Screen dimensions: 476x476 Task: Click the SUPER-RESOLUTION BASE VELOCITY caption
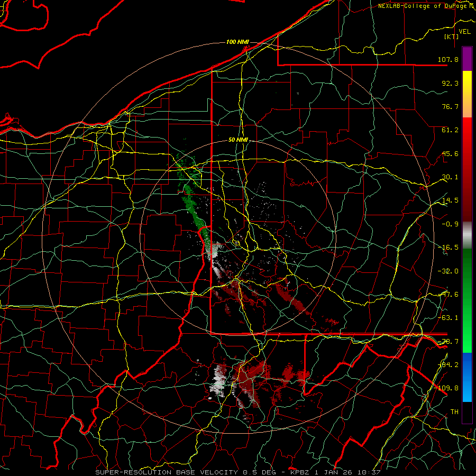click(x=167, y=472)
